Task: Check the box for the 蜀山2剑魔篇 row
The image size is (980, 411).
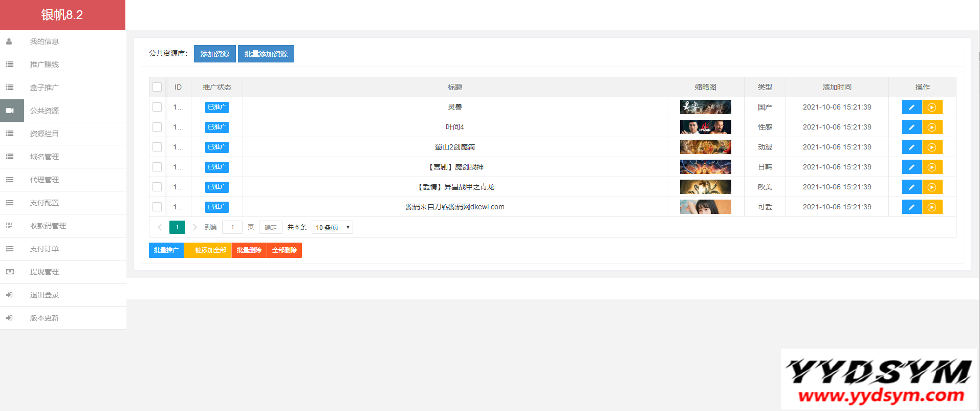Action: tap(157, 147)
